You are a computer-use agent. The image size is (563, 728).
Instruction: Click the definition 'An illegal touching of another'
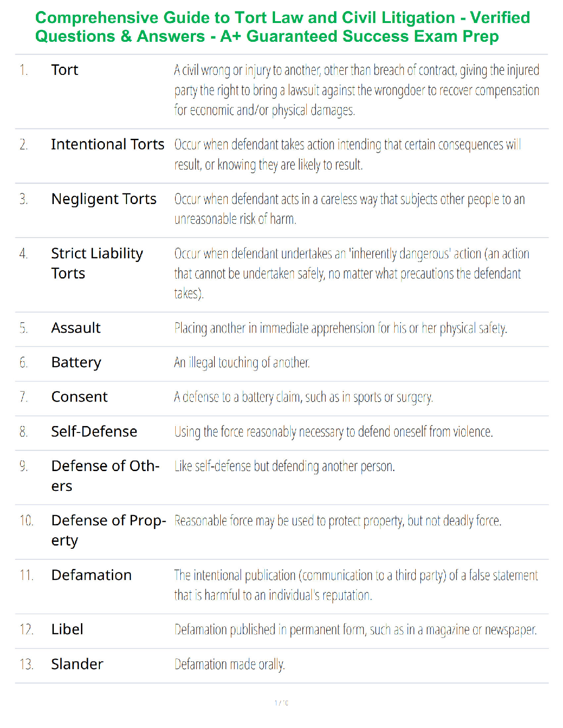242,363
